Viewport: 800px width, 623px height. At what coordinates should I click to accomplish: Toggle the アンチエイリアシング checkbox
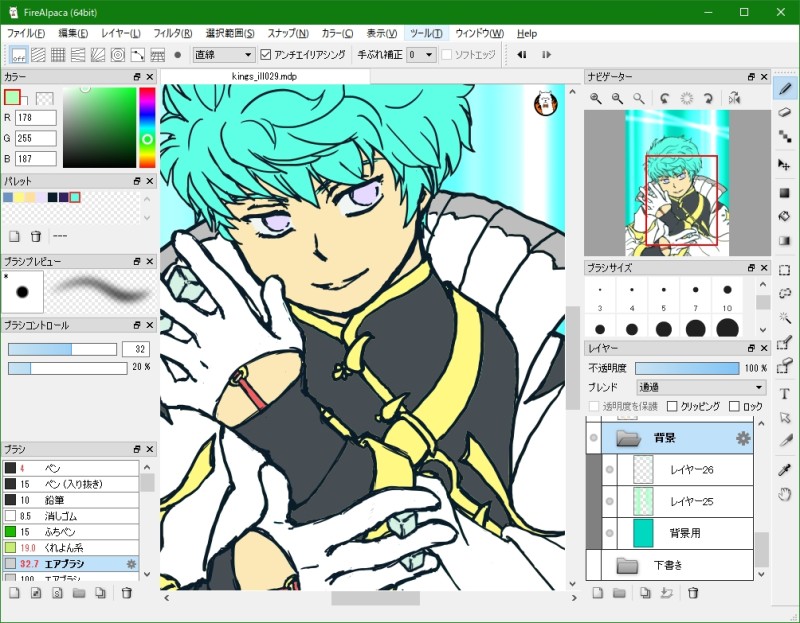click(x=265, y=55)
